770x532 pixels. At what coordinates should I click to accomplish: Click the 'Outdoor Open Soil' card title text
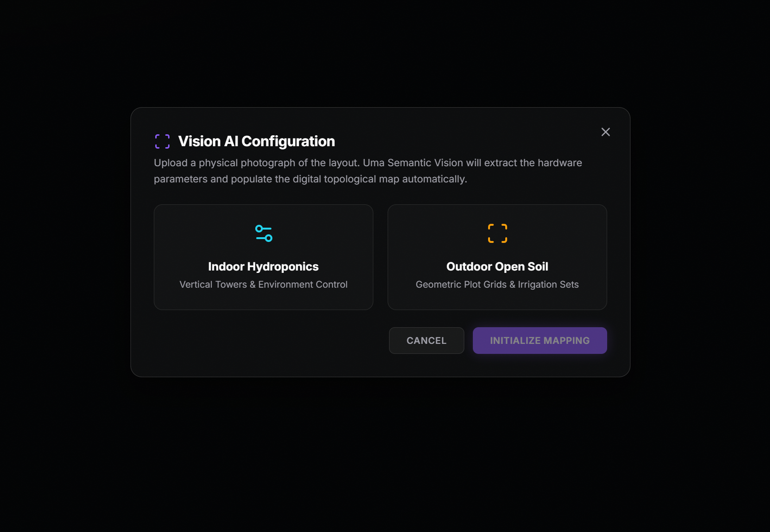click(x=497, y=267)
